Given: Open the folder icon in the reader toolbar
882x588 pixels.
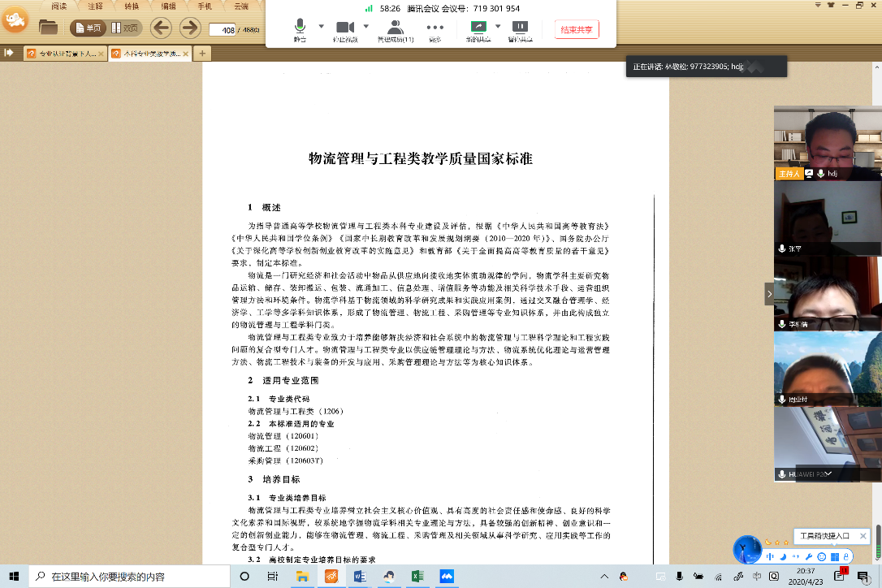Looking at the screenshot, I should tap(48, 28).
